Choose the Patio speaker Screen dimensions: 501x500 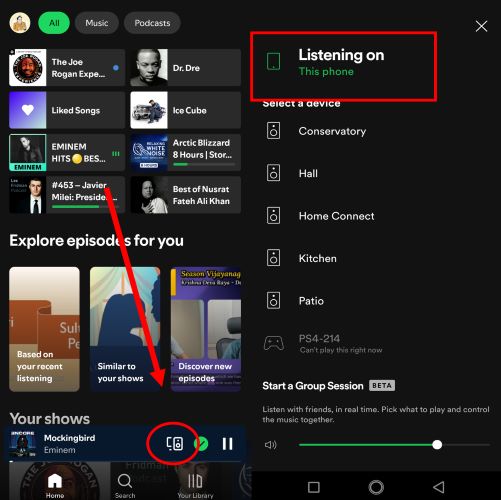tap(311, 301)
